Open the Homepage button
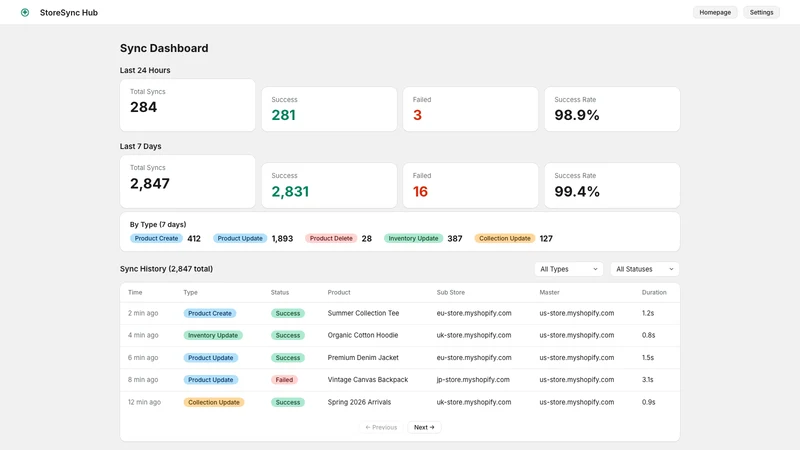Image resolution: width=800 pixels, height=450 pixels. point(715,12)
